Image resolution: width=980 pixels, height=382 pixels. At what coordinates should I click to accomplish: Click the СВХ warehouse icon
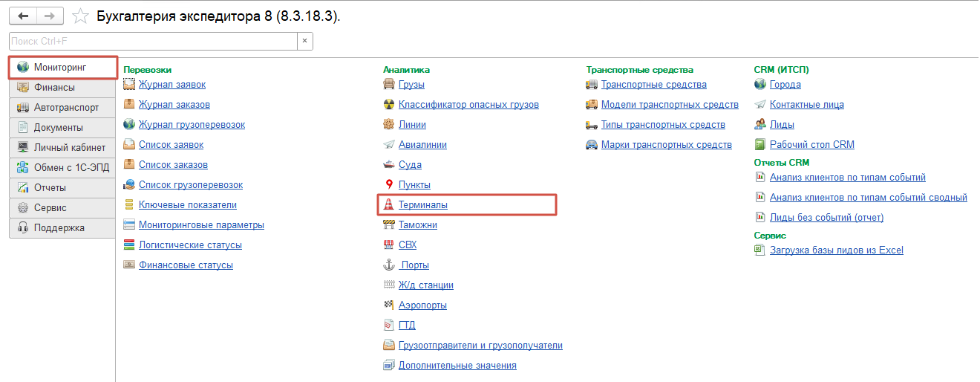coord(389,245)
